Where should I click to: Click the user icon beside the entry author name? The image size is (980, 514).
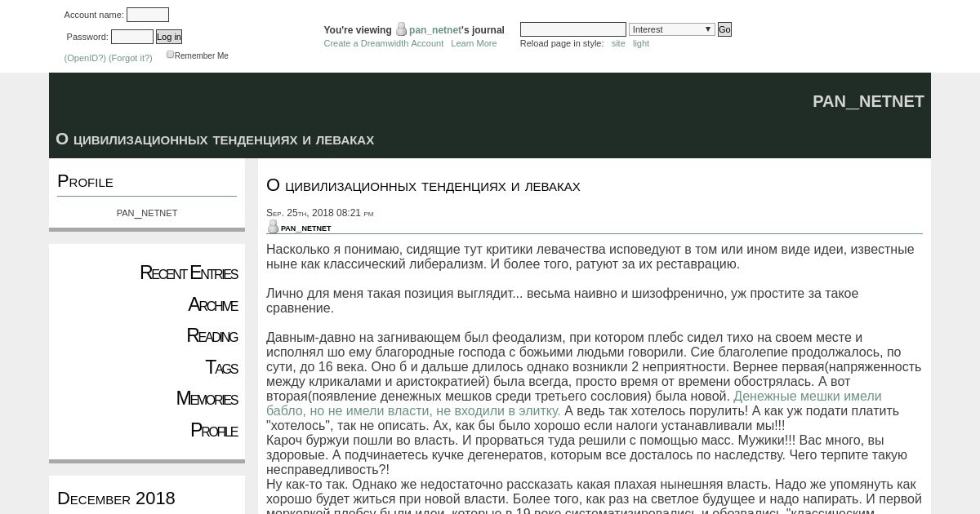tap(273, 228)
